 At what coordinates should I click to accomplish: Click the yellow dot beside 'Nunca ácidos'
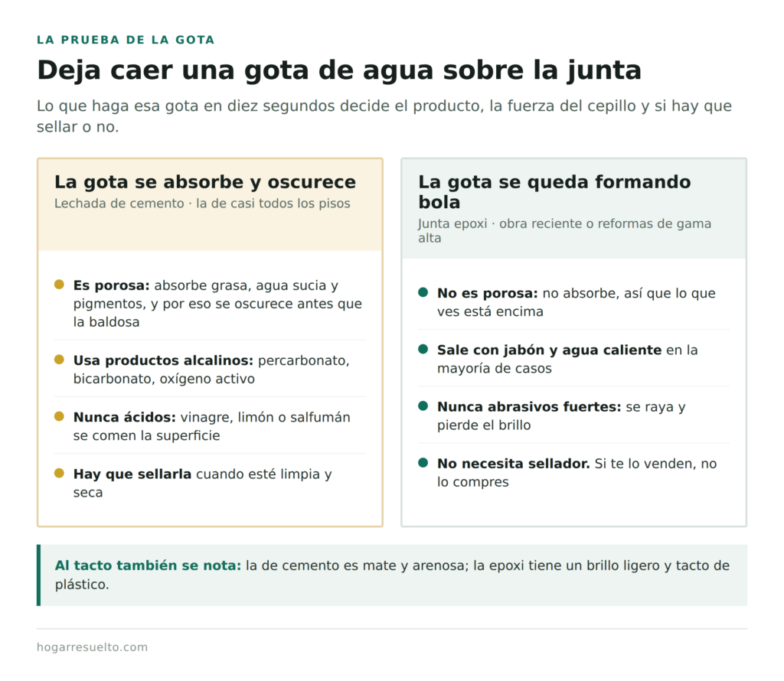pos(59,416)
